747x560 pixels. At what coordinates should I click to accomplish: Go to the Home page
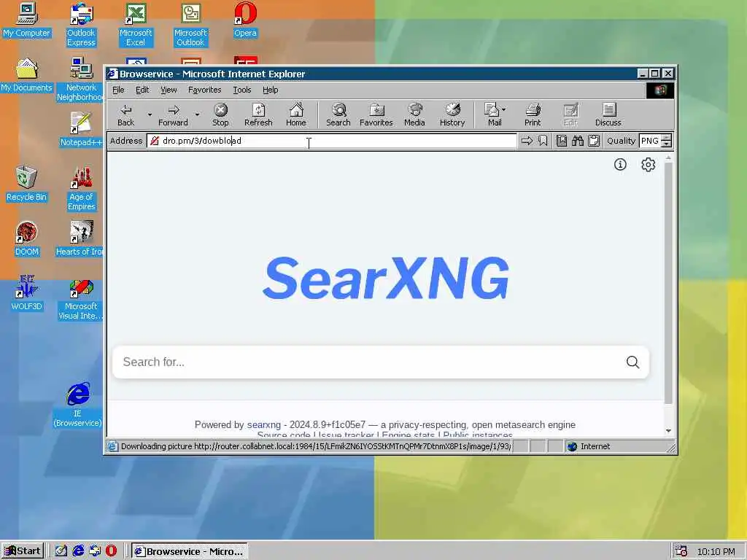296,114
